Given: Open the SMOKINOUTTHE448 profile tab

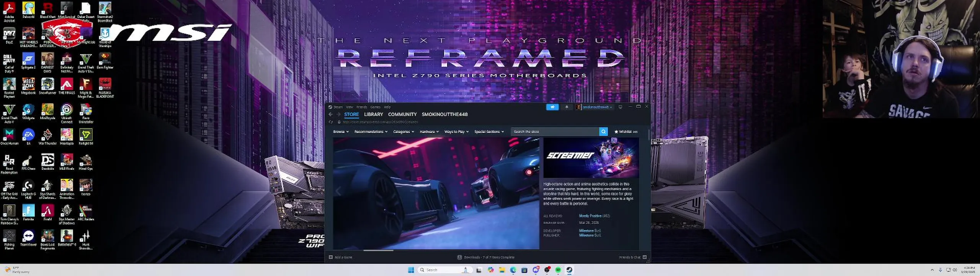Looking at the screenshot, I should 444,114.
